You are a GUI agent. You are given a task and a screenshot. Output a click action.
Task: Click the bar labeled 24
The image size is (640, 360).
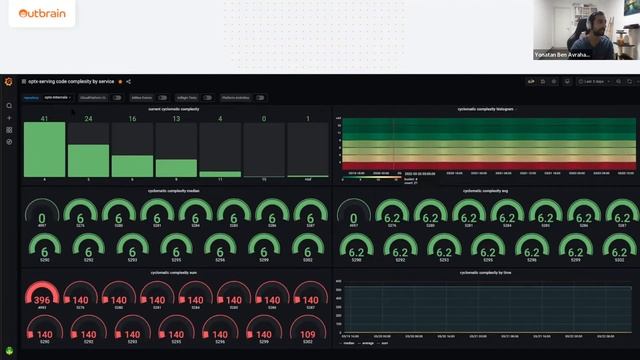(x=89, y=161)
